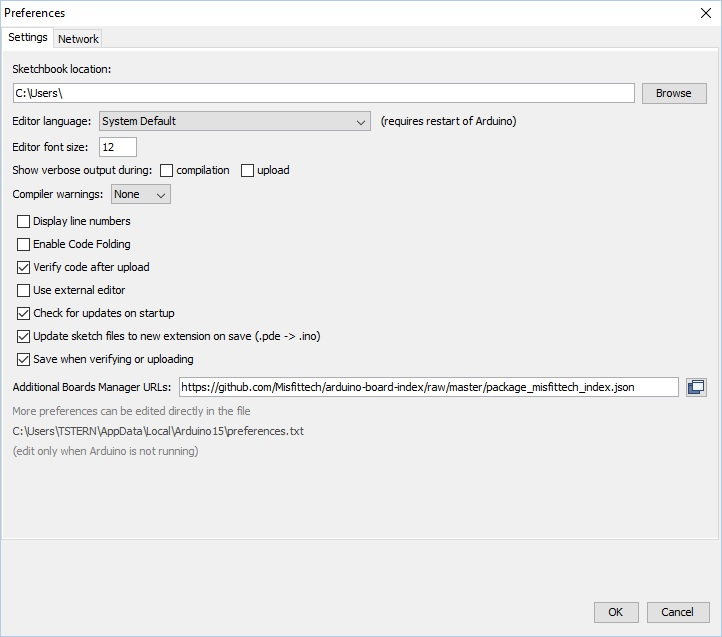This screenshot has height=637, width=722.
Task: Click the Browse button
Action: (x=674, y=94)
